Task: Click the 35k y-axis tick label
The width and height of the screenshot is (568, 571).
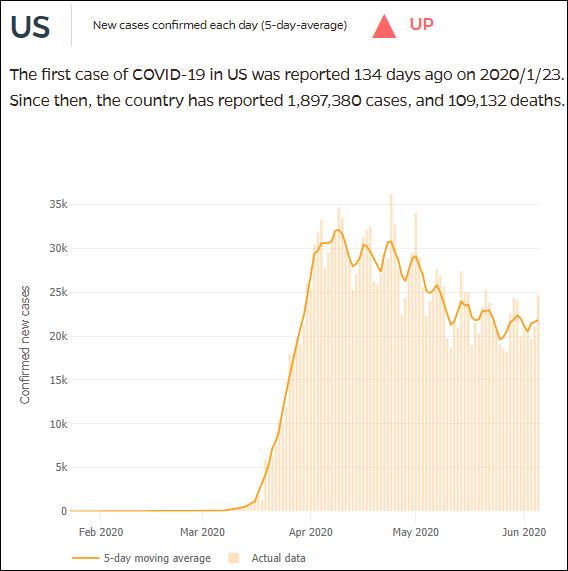Action: point(59,204)
